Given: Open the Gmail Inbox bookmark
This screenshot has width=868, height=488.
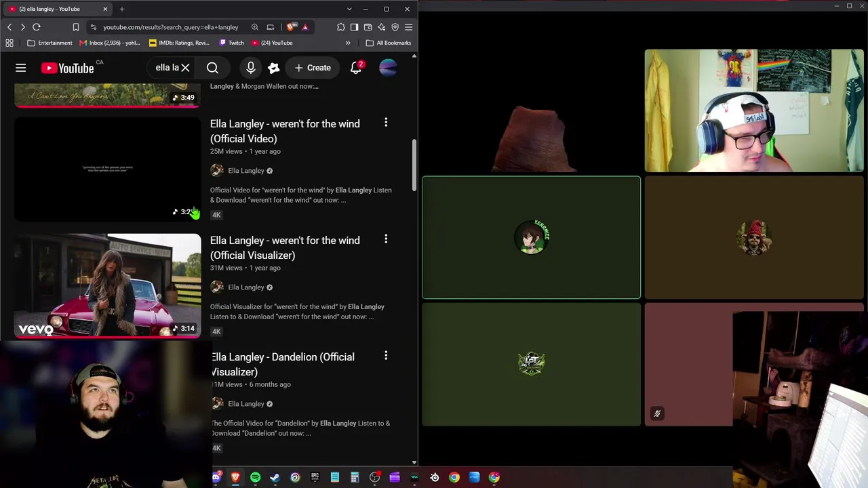Looking at the screenshot, I should tap(110, 43).
